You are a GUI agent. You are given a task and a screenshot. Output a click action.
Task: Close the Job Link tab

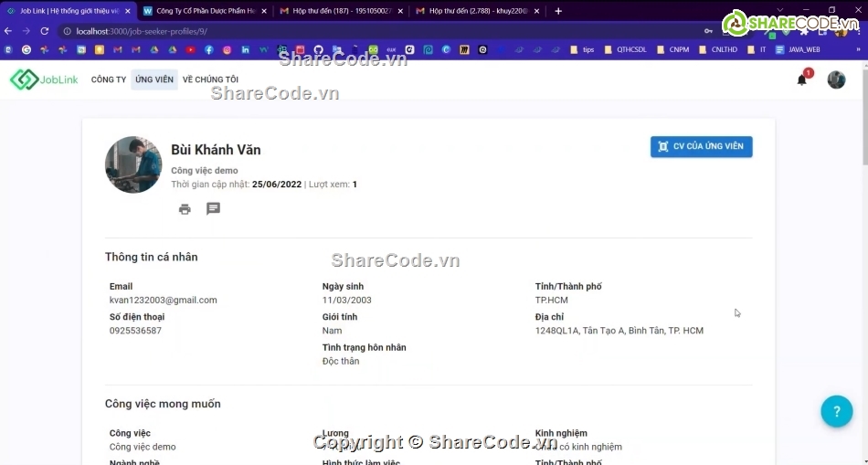click(127, 11)
